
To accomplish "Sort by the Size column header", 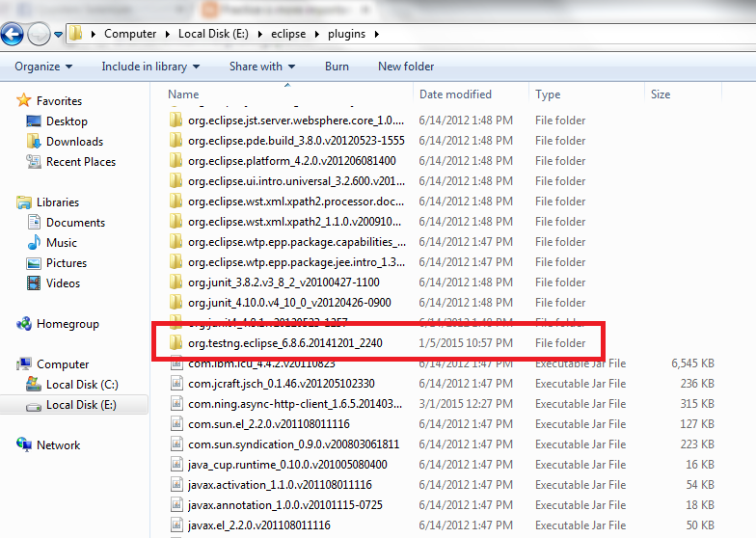I will pyautogui.click(x=660, y=94).
